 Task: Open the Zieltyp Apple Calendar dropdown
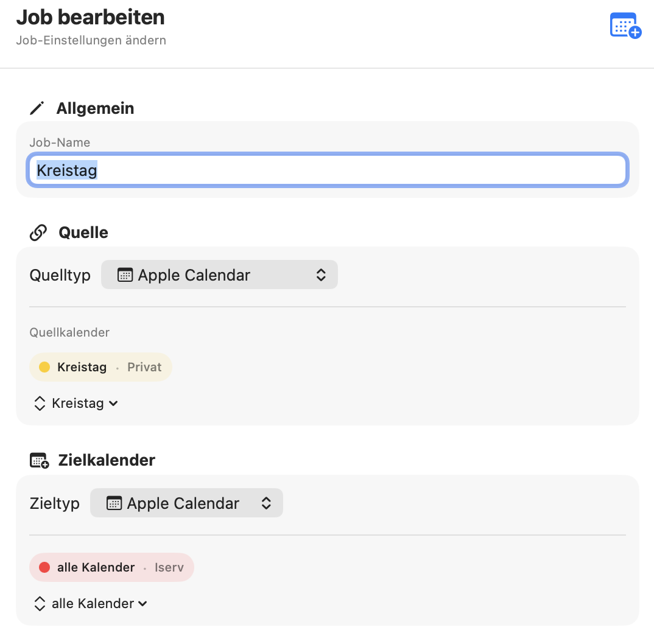(x=186, y=503)
